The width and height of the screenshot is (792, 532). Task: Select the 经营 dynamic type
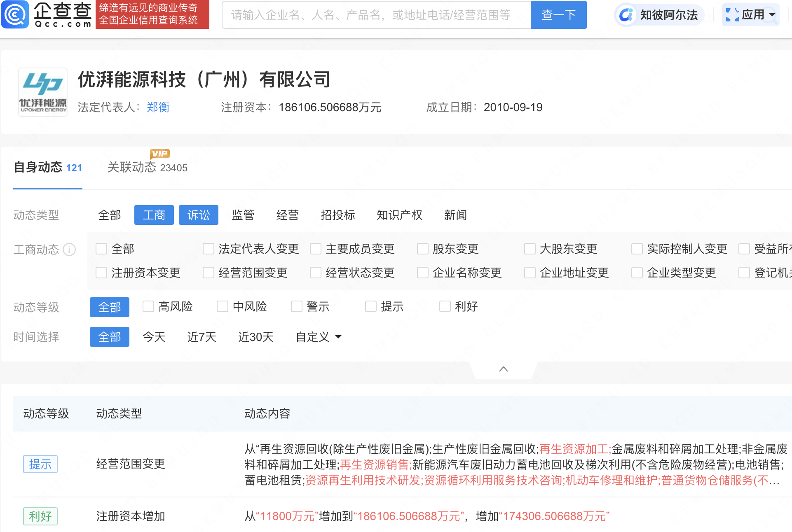(288, 215)
